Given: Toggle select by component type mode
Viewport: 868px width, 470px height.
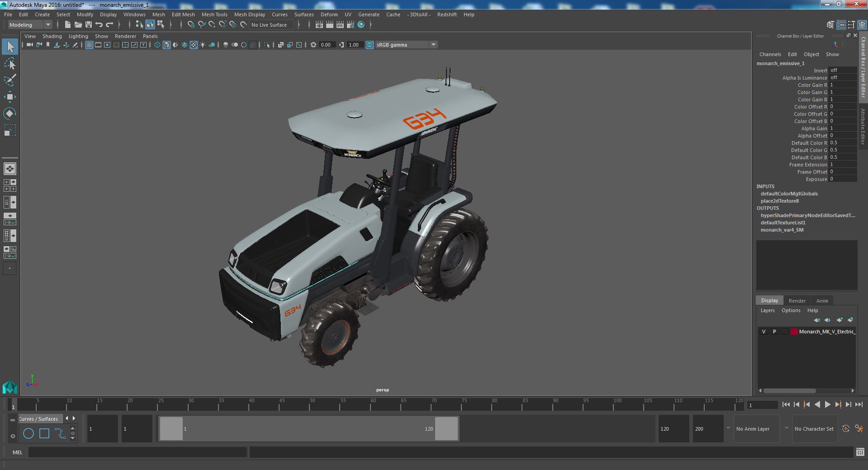Looking at the screenshot, I should (x=161, y=25).
